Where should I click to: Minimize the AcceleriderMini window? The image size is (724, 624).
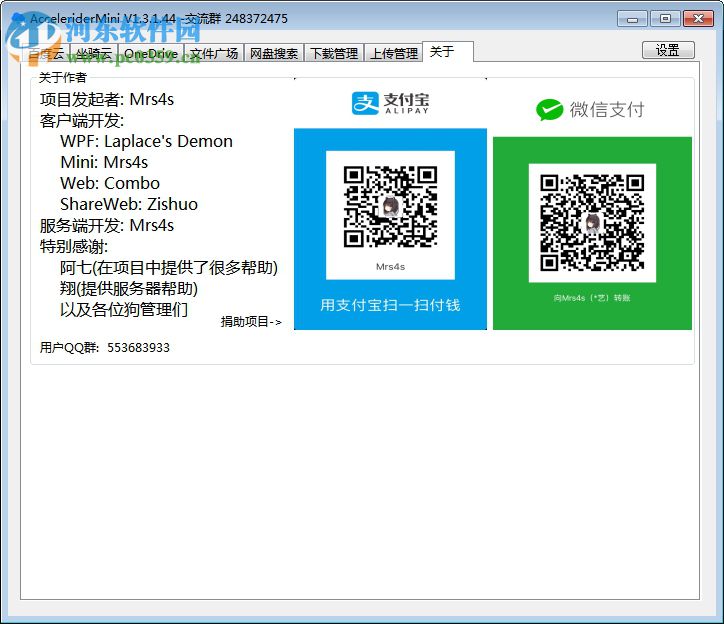pos(632,19)
